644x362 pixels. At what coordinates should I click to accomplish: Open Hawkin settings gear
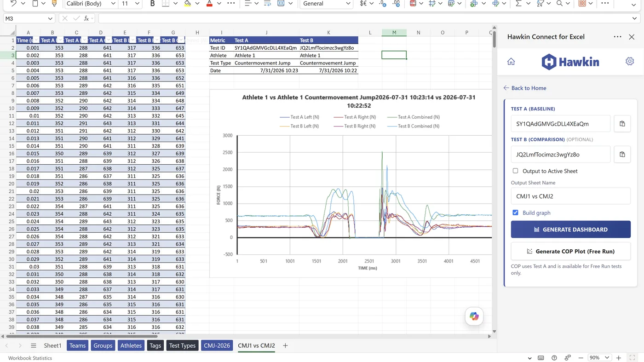(630, 61)
